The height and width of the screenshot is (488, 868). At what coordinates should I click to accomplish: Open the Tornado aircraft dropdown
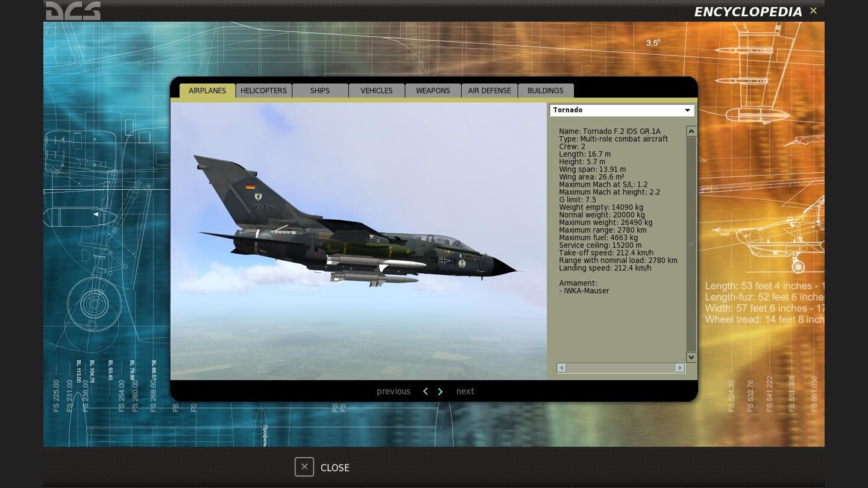621,110
